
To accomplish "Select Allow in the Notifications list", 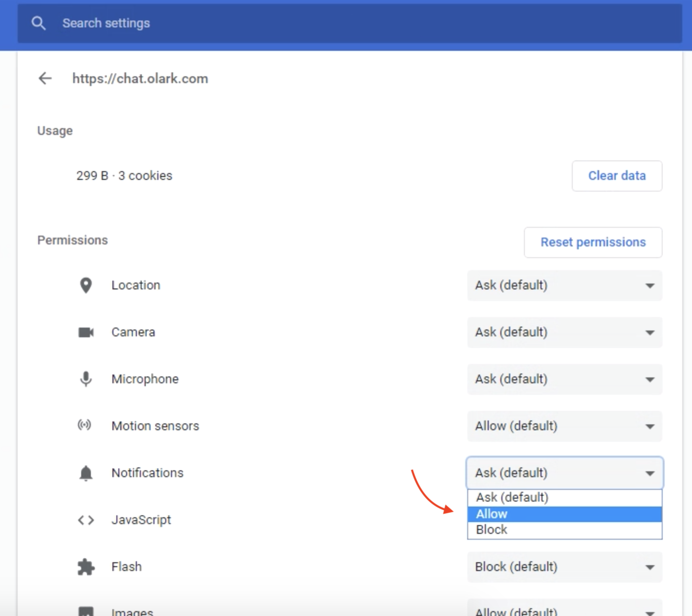I will click(x=564, y=514).
